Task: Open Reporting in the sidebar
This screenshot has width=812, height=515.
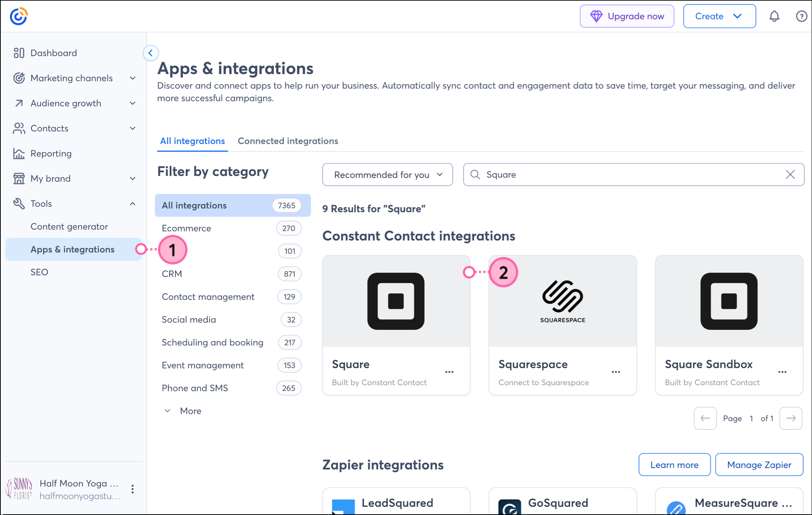Action: click(x=51, y=153)
